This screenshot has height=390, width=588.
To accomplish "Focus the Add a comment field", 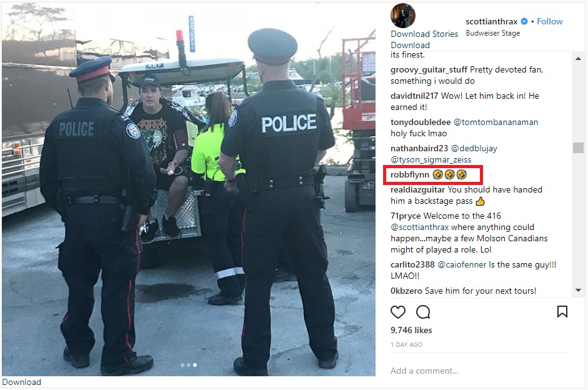I will (480, 371).
